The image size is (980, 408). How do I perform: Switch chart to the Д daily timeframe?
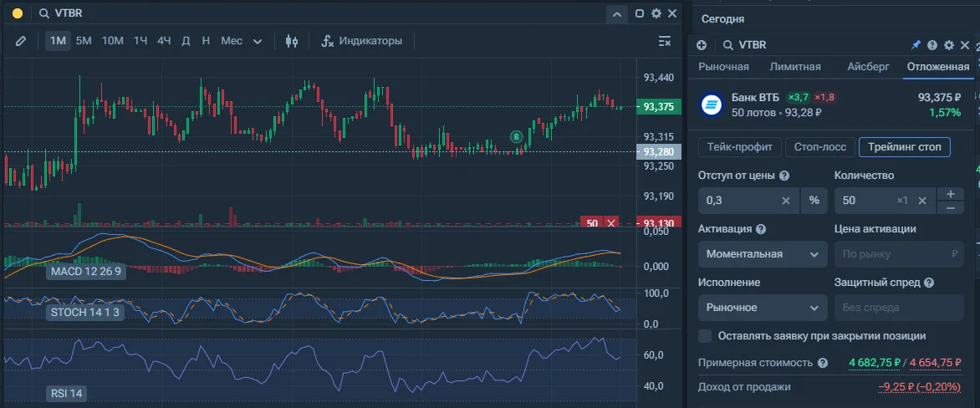[x=186, y=41]
